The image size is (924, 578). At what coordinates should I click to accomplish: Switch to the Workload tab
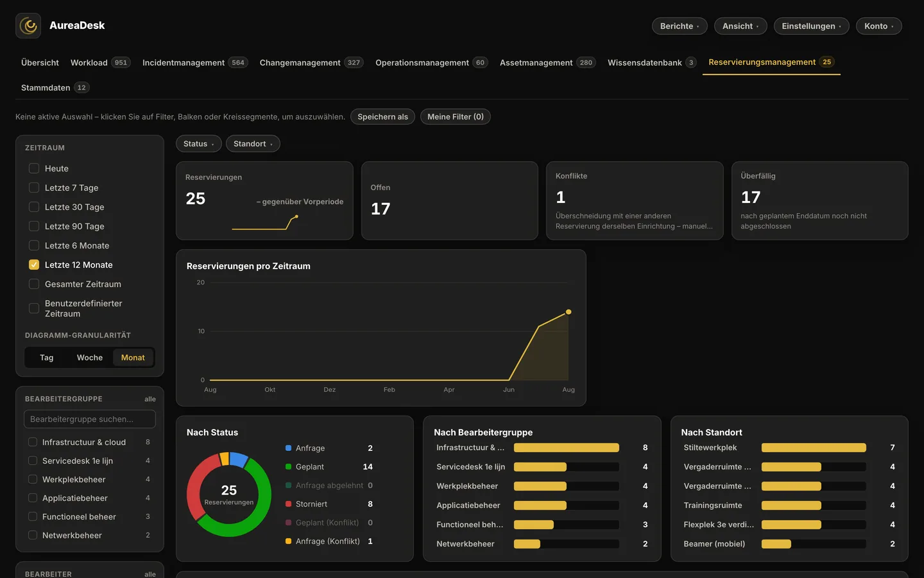(101, 62)
